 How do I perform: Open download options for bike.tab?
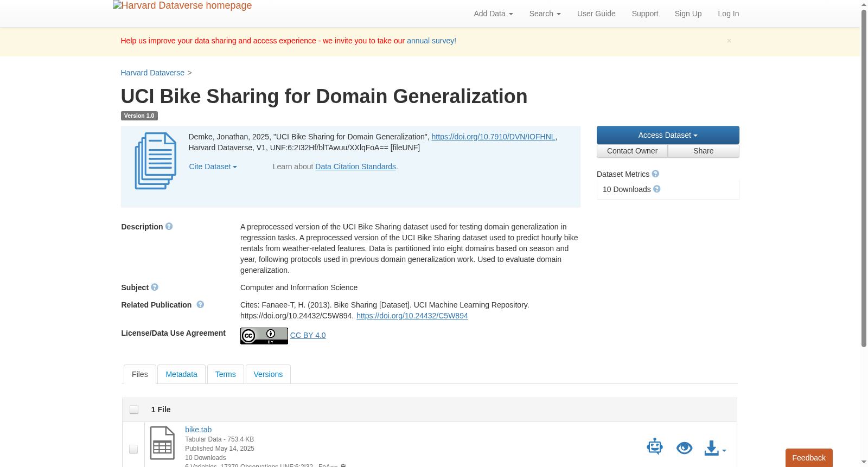click(x=715, y=448)
